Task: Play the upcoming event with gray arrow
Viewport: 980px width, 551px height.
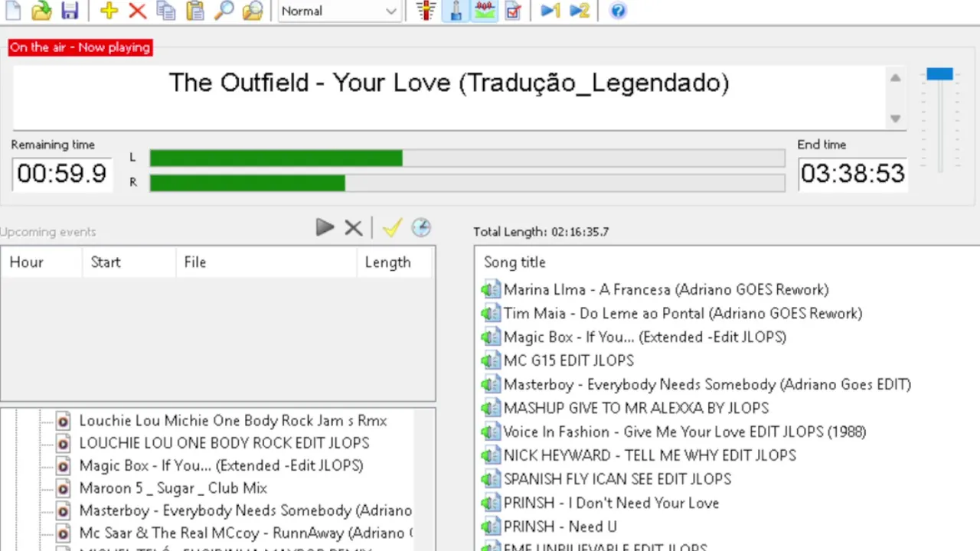Action: click(x=325, y=227)
